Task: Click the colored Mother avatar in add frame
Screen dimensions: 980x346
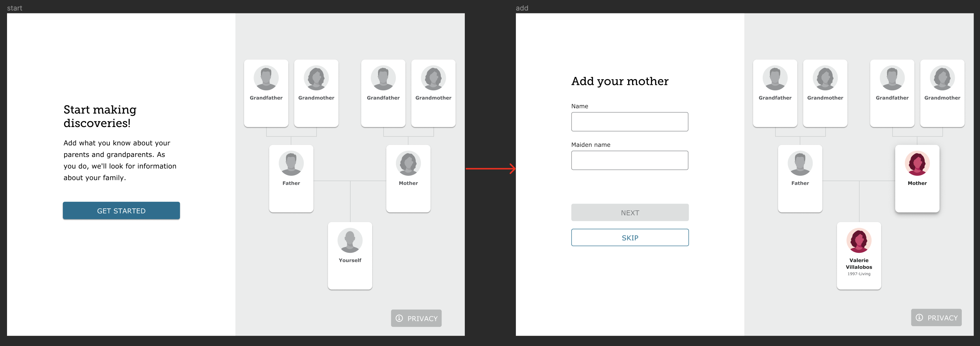Action: 917,163
